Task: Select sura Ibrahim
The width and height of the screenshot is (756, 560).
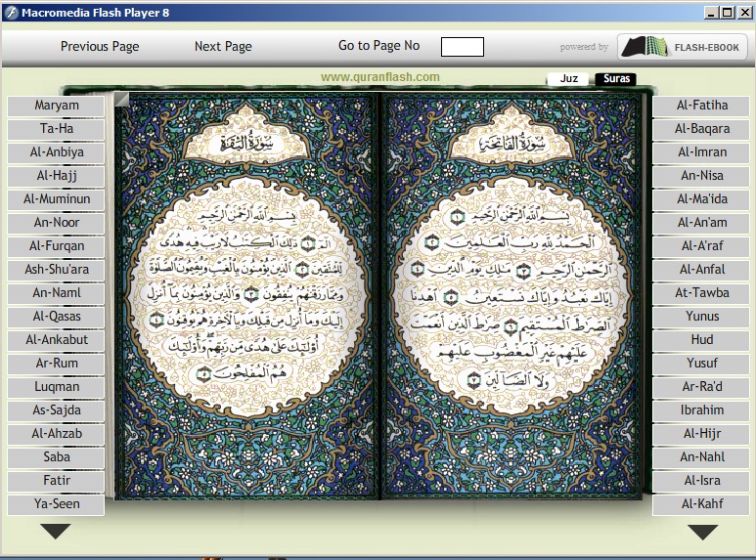Action: [701, 410]
